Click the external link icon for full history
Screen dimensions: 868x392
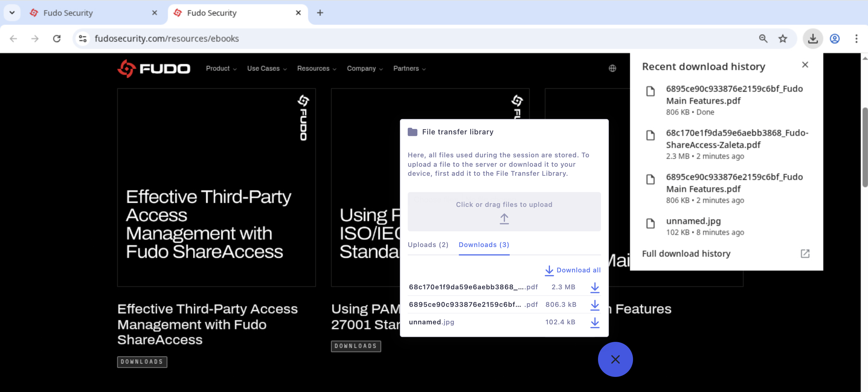pos(805,253)
